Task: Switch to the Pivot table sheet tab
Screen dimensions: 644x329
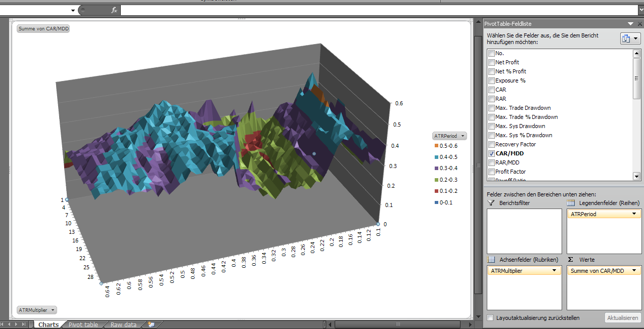Action: (83, 324)
